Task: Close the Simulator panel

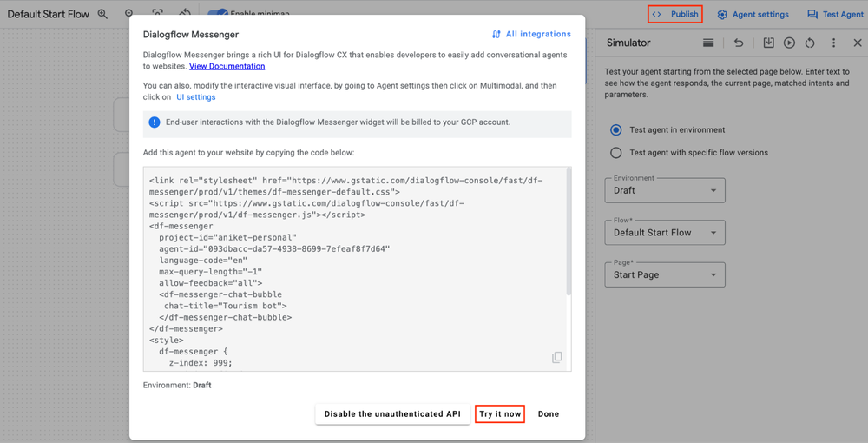Action: click(x=858, y=43)
